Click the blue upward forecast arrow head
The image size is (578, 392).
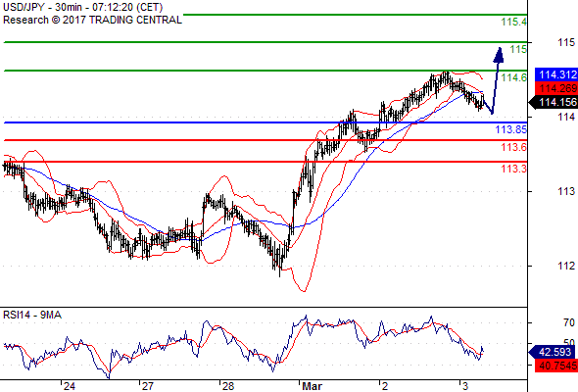(499, 55)
